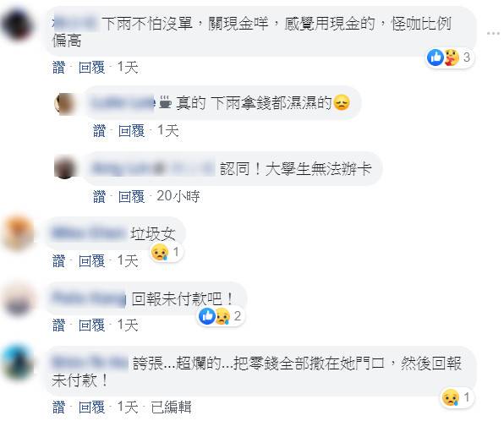Click 已編輯 on the last comment
This screenshot has height=421, width=504.
pos(171,407)
